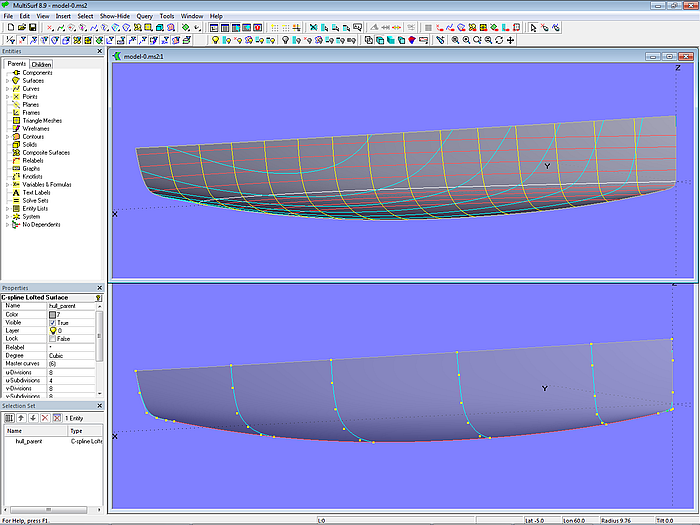Expand the Surfaces tree node
This screenshot has width=700, height=525.
(8, 81)
